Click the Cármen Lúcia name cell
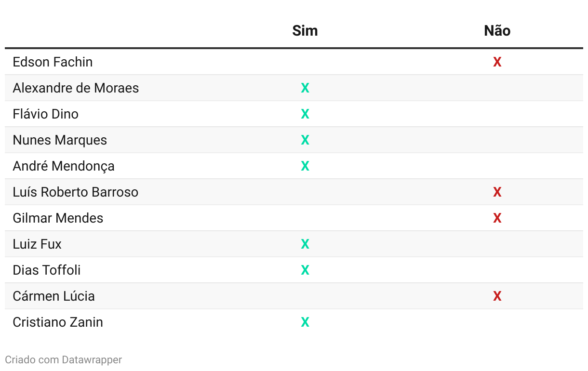588x371 pixels. point(53,296)
